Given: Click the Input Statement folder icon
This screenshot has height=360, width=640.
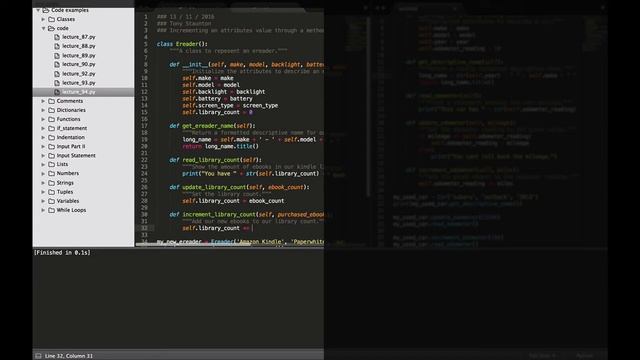Looking at the screenshot, I should [51, 156].
